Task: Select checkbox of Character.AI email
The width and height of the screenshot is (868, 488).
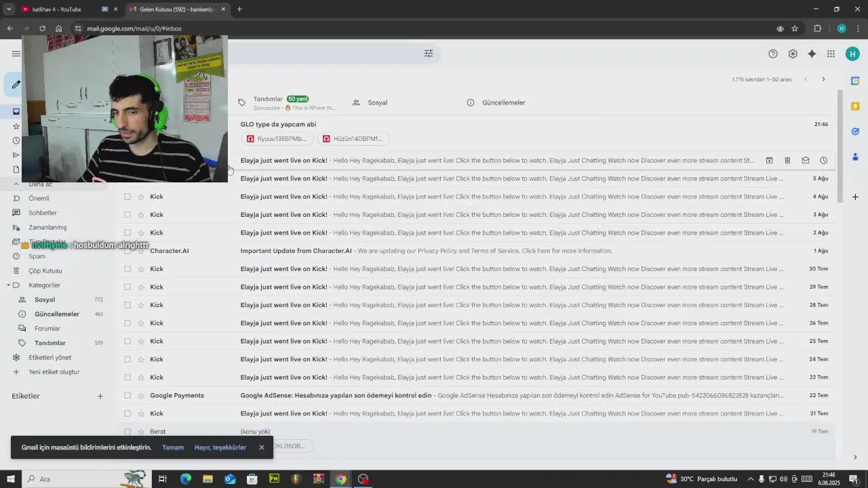Action: tap(127, 251)
